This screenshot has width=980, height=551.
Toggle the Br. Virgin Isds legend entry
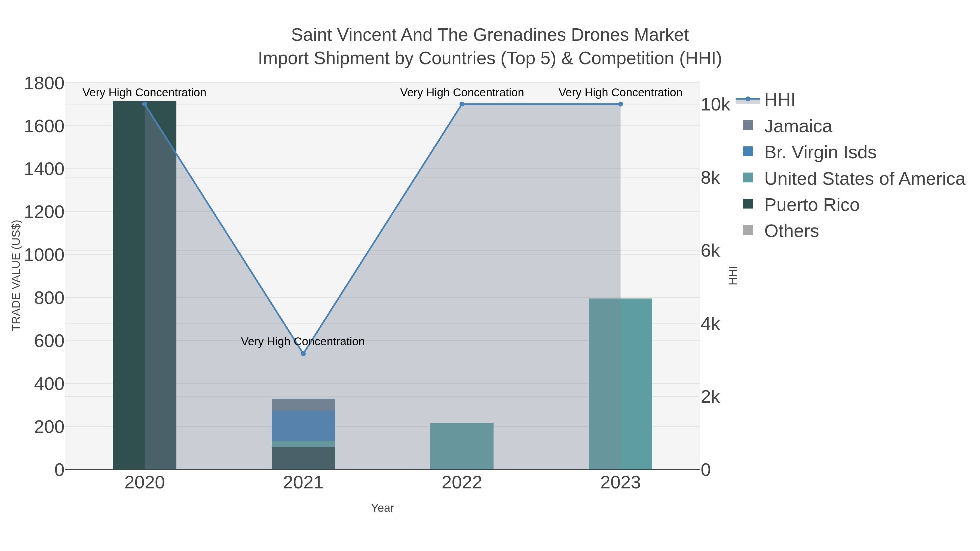pyautogui.click(x=809, y=152)
